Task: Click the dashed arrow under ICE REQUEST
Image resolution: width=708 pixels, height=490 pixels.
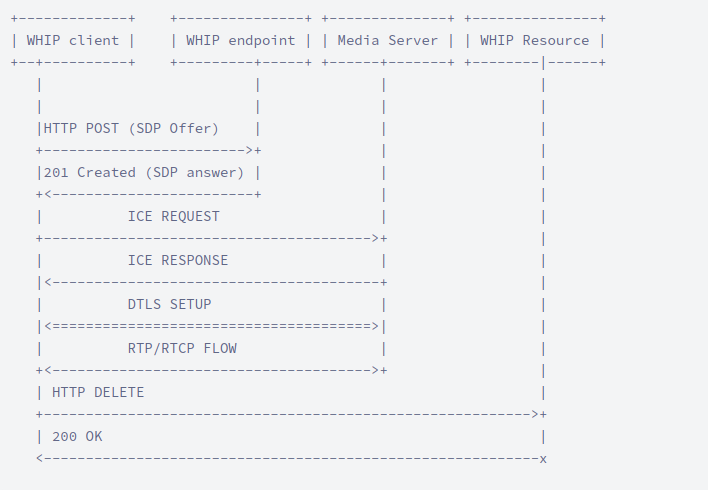Action: (210, 238)
